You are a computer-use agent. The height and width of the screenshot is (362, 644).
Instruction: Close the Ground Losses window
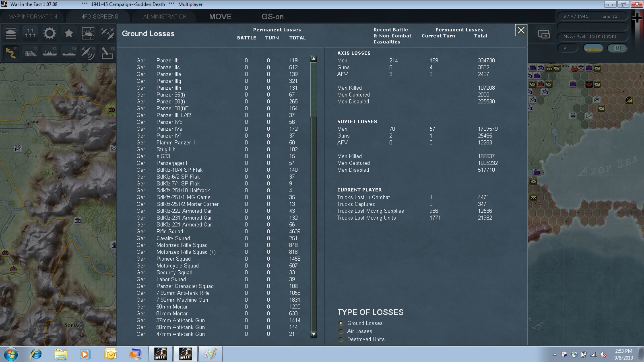click(x=521, y=30)
